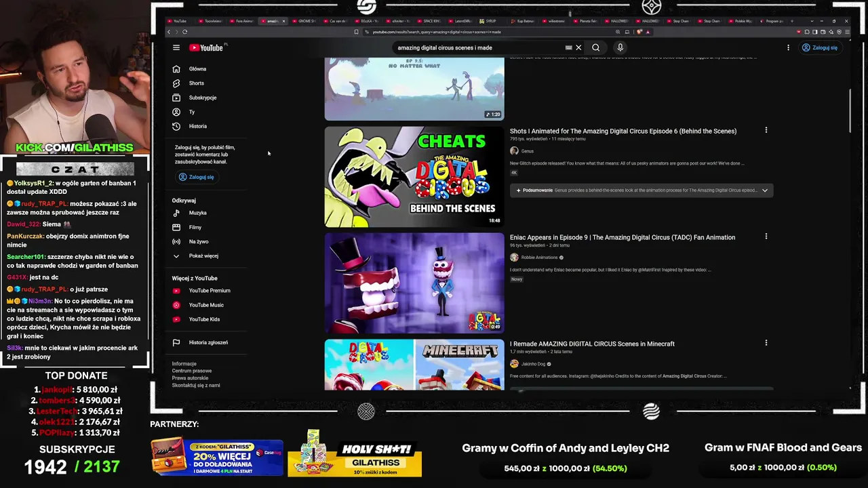The image size is (868, 488).
Task: Start voice search with microphone icon
Action: [x=620, y=47]
